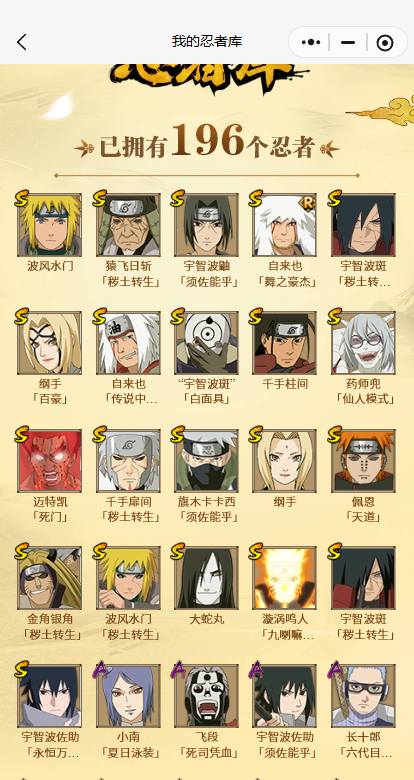Open the 猿飞日斩「秽土转生」portrait

click(x=128, y=225)
